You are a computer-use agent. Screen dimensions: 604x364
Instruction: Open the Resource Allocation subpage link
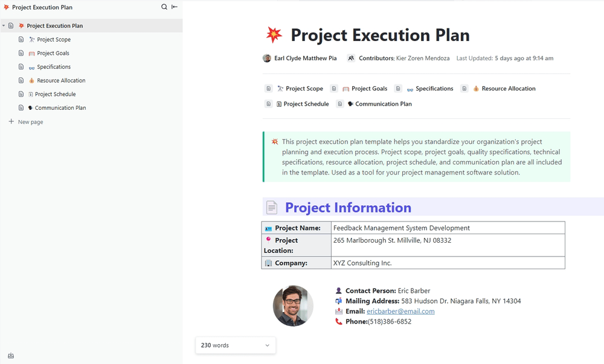tap(508, 89)
